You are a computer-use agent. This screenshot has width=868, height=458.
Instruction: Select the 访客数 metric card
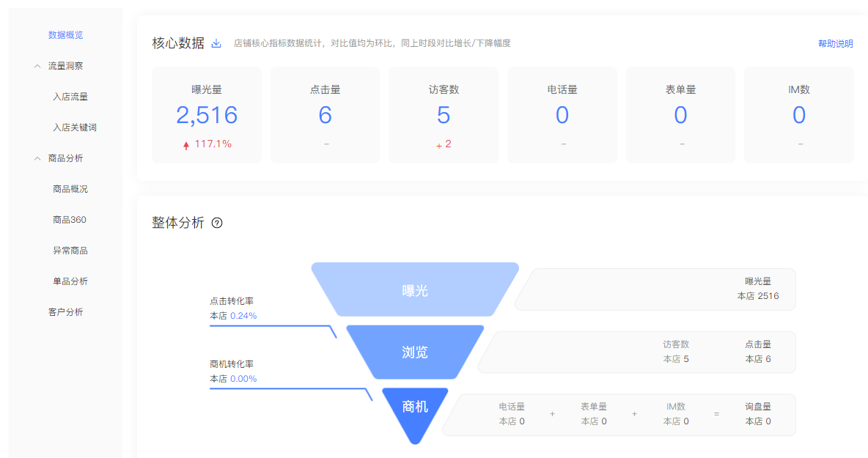tap(444, 114)
